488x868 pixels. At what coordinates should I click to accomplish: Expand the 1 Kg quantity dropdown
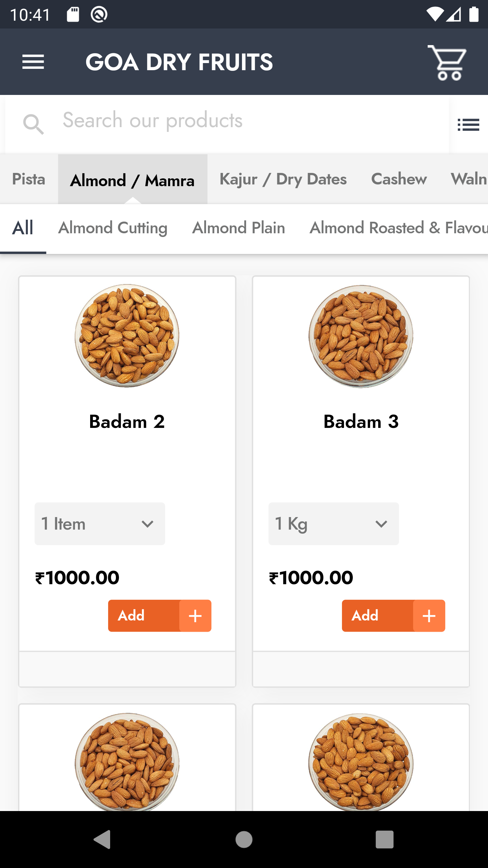[333, 524]
